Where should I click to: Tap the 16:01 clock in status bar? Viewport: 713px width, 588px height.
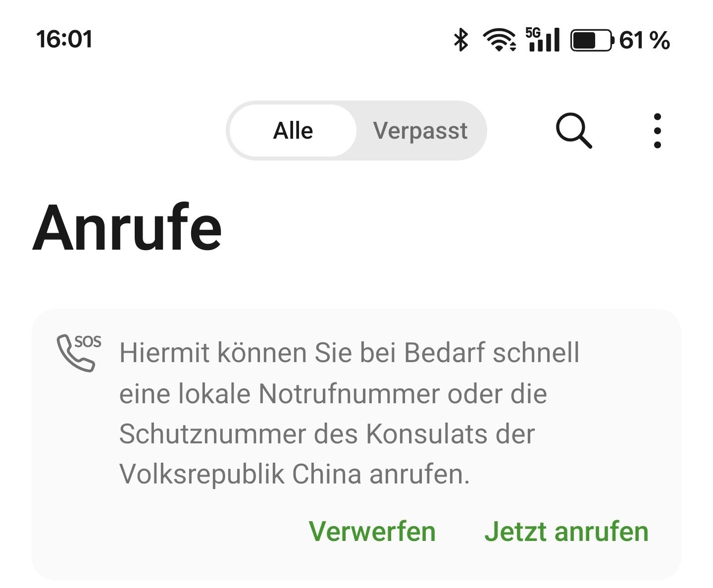point(64,40)
